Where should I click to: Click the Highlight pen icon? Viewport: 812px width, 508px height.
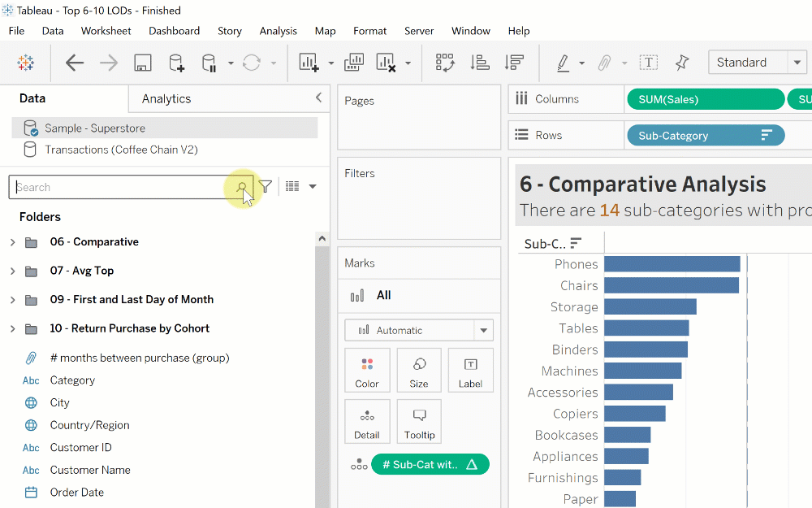[x=563, y=63]
